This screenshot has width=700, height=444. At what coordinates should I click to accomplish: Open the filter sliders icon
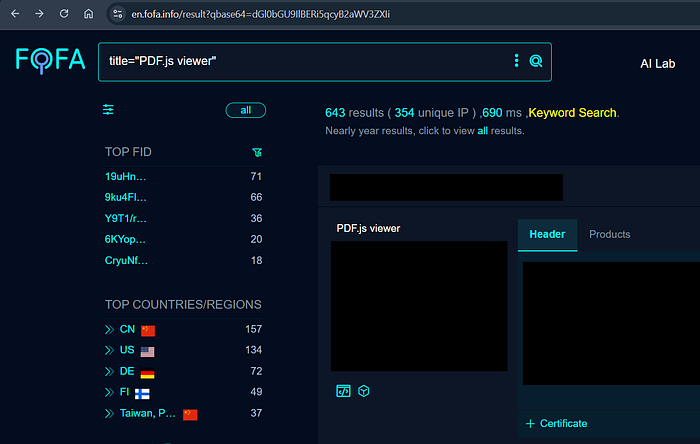(x=108, y=109)
